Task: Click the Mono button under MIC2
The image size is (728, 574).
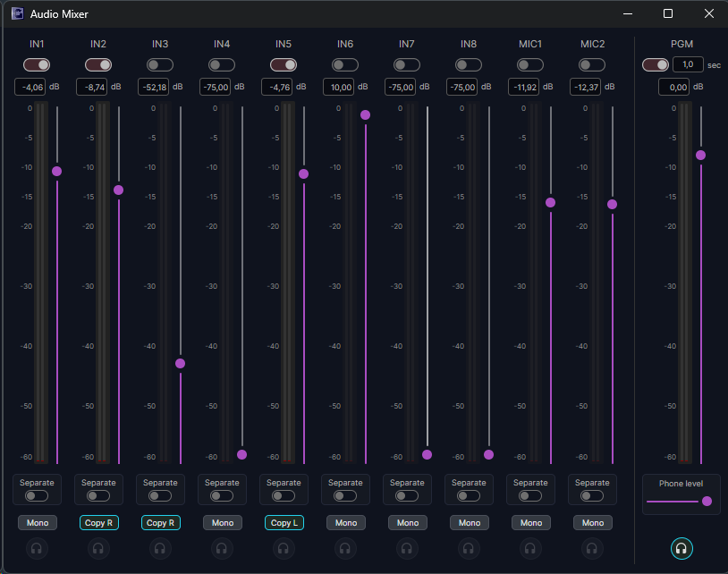Action: point(593,523)
